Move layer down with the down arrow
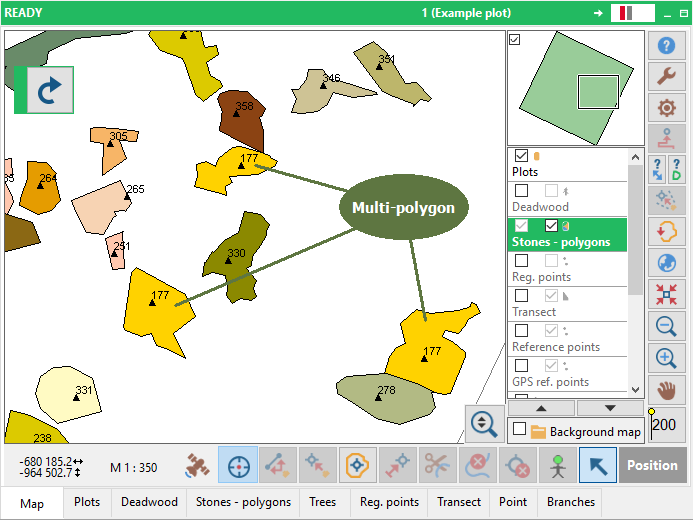 [609, 408]
